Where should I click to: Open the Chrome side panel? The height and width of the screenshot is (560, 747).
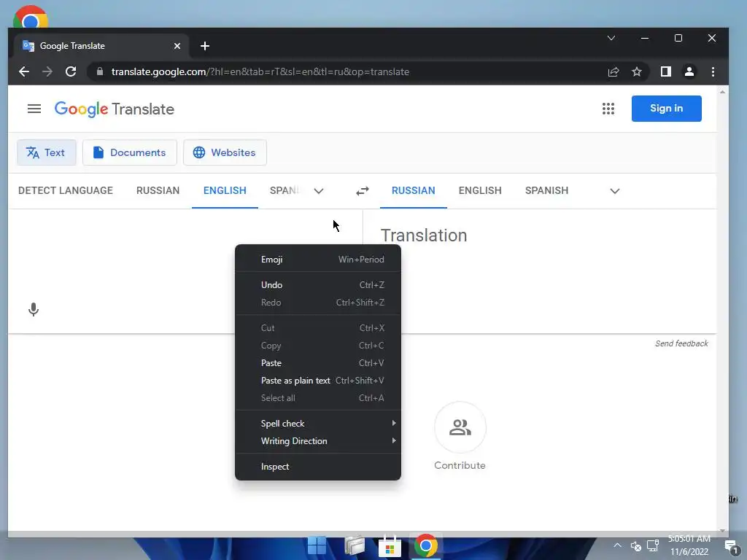pos(666,71)
